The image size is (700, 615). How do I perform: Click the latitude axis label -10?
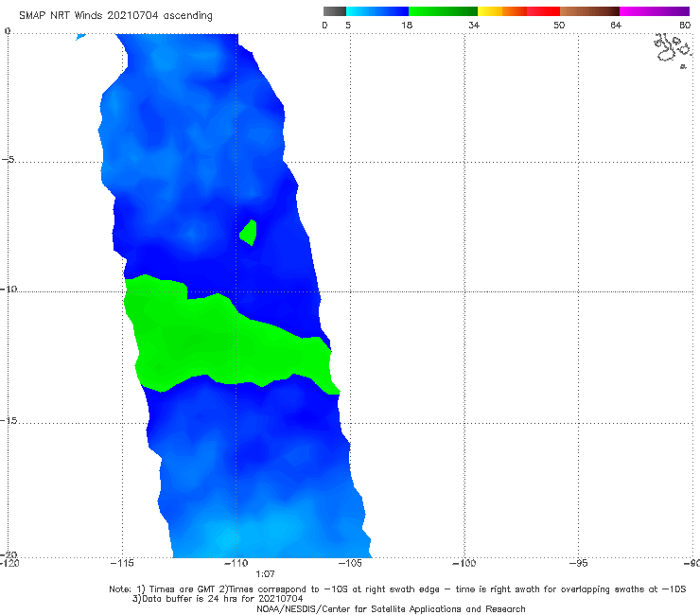coord(9,289)
